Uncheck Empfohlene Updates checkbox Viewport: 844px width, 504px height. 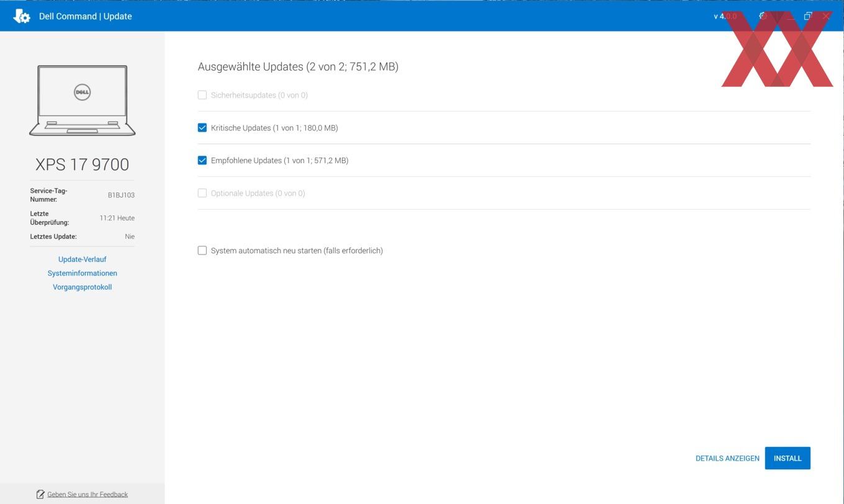point(202,160)
